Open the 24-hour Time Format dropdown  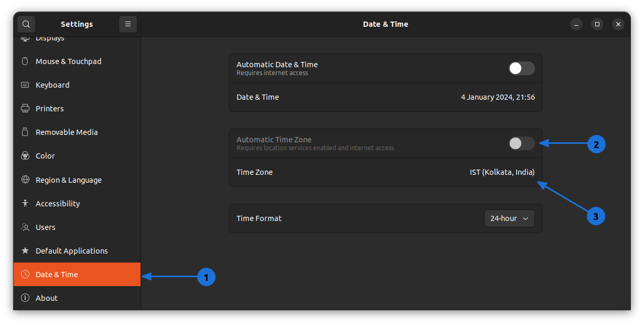tap(509, 218)
